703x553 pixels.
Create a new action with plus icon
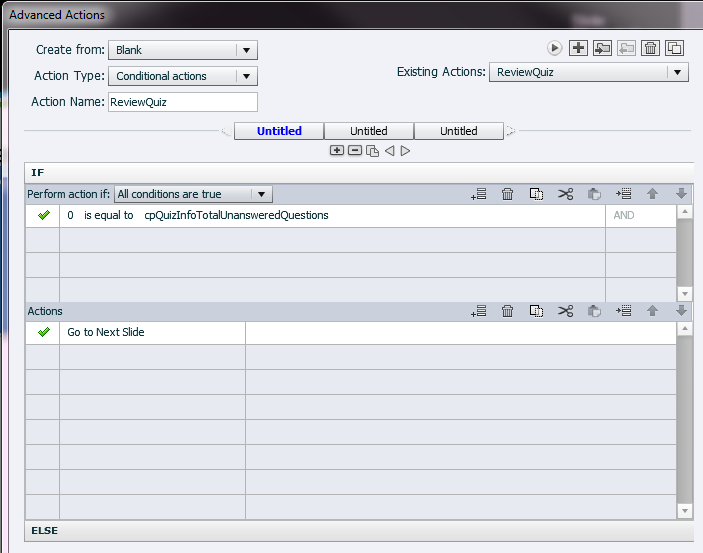click(578, 47)
